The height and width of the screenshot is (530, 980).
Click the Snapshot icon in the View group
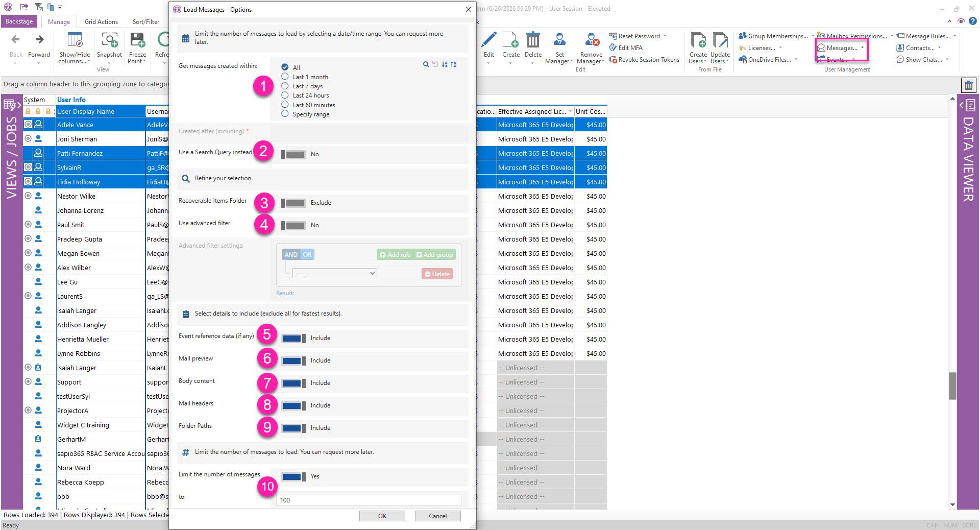click(x=109, y=40)
